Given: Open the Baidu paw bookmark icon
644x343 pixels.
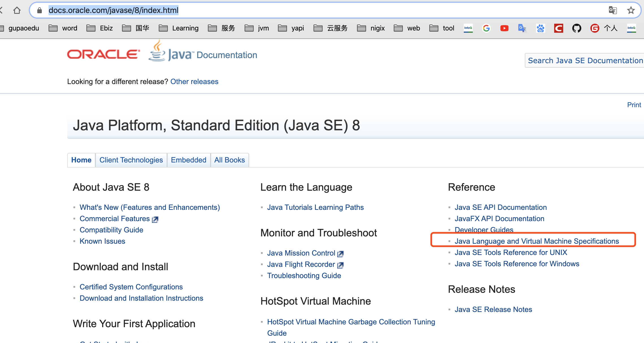Looking at the screenshot, I should tap(540, 28).
